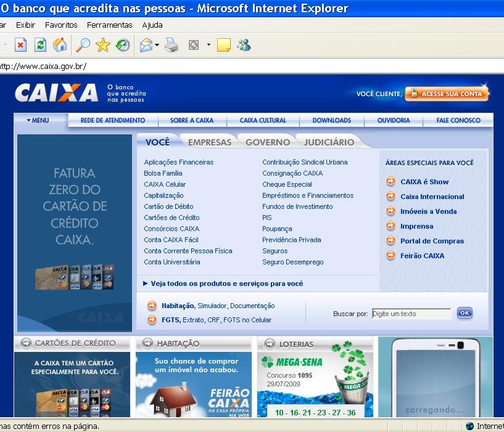
Task: Switch to the Governo tab
Action: click(268, 142)
